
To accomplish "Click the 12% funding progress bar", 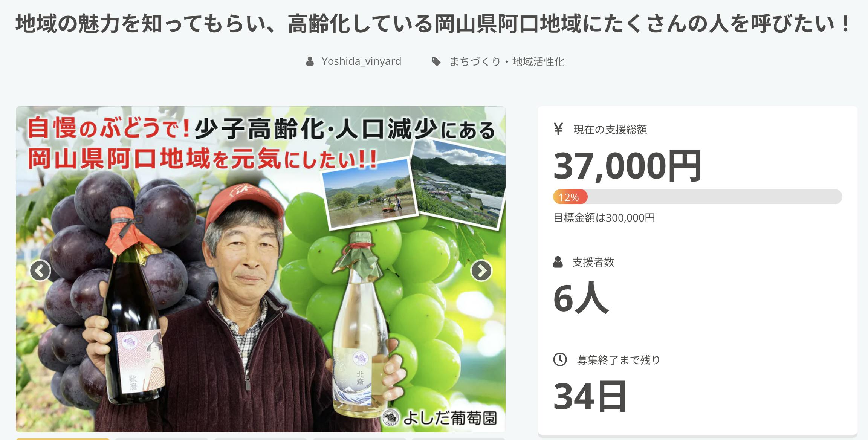I will point(697,197).
